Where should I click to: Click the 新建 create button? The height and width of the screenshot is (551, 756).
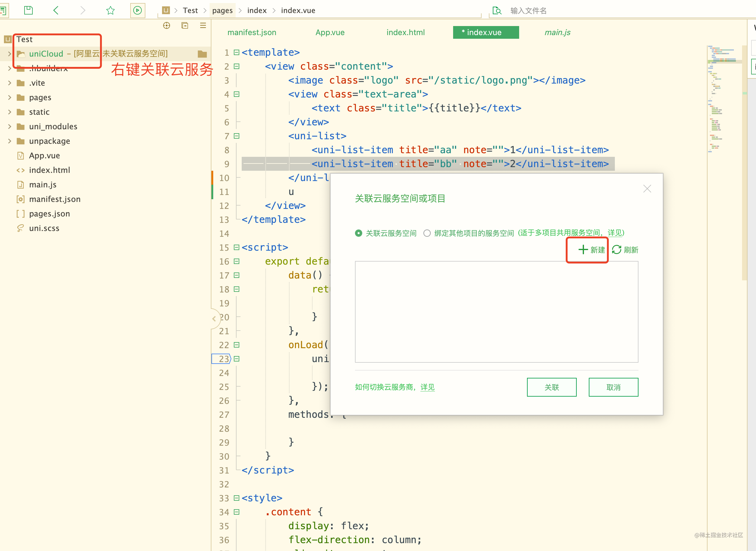pyautogui.click(x=591, y=250)
